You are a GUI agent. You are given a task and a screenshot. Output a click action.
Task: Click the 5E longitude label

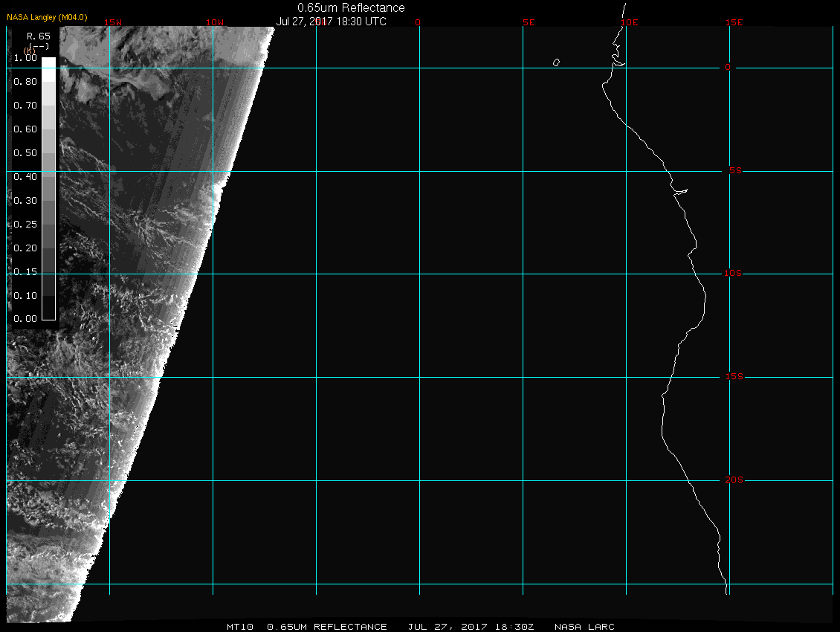click(529, 22)
